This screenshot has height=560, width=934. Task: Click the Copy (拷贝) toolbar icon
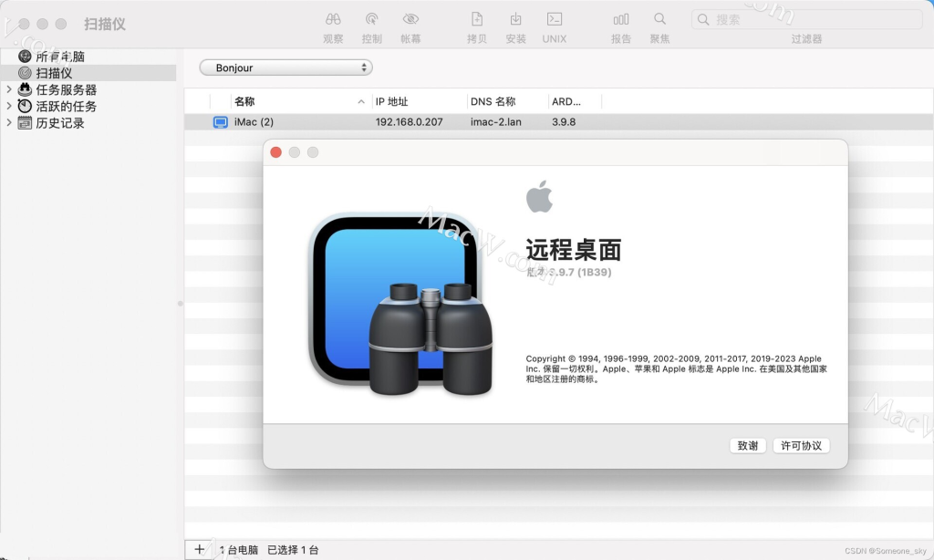pos(476,19)
